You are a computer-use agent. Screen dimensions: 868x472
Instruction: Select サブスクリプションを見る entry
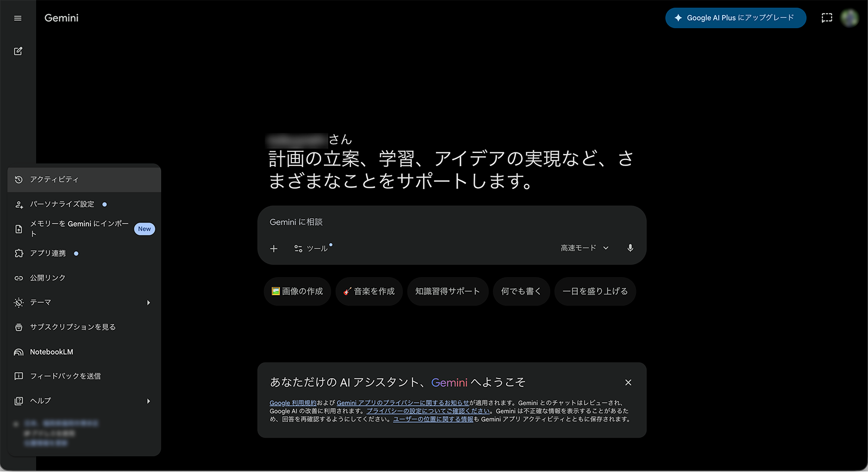tap(84, 327)
